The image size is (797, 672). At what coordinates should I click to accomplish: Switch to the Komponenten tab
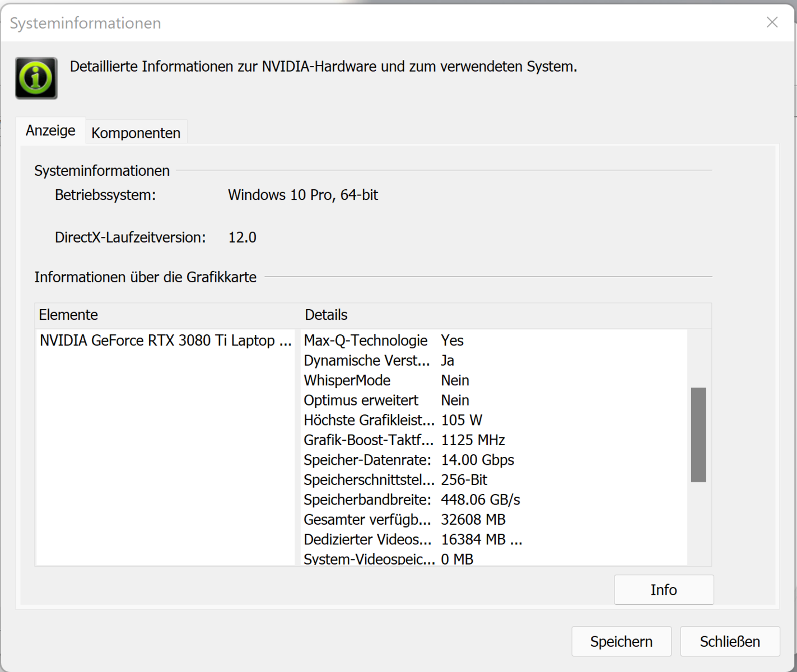pyautogui.click(x=136, y=133)
